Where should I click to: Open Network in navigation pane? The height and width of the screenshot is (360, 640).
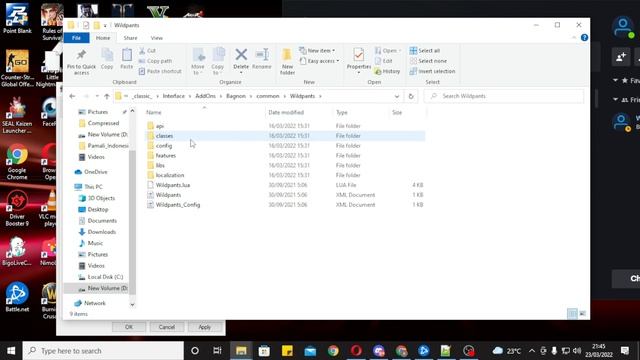[x=95, y=303]
